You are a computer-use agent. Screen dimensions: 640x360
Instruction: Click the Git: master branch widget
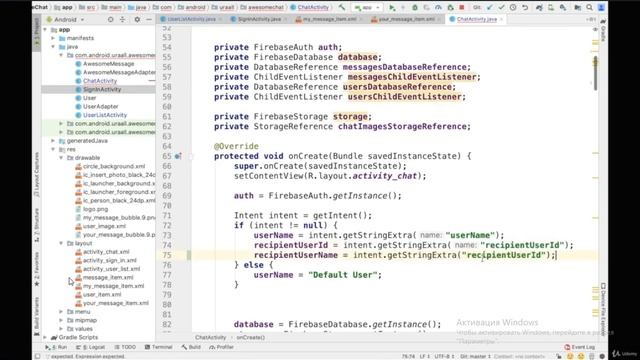(x=476, y=357)
